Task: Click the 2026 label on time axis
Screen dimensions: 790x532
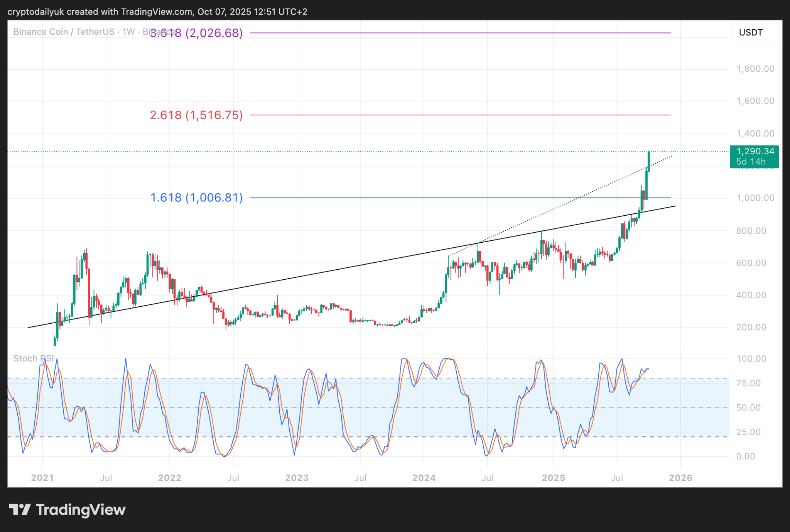Action: coord(680,478)
